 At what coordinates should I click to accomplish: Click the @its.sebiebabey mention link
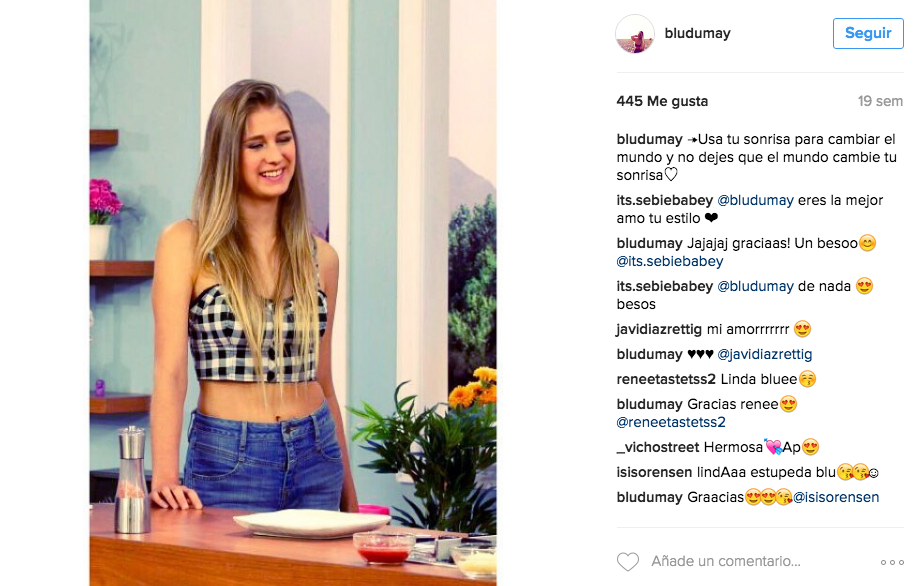tap(670, 261)
